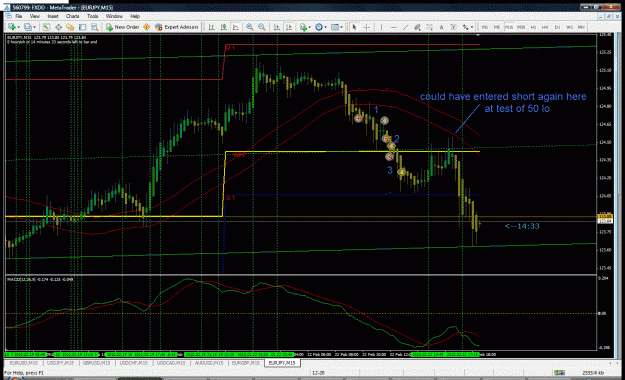Select the text tool labeled A
Screen dimensions: 625x380
pyautogui.click(x=441, y=27)
